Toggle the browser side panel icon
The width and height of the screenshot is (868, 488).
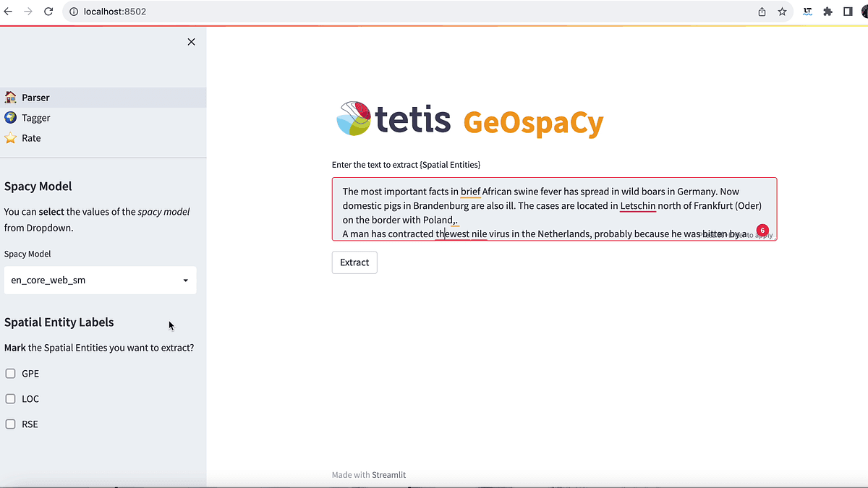pyautogui.click(x=848, y=12)
